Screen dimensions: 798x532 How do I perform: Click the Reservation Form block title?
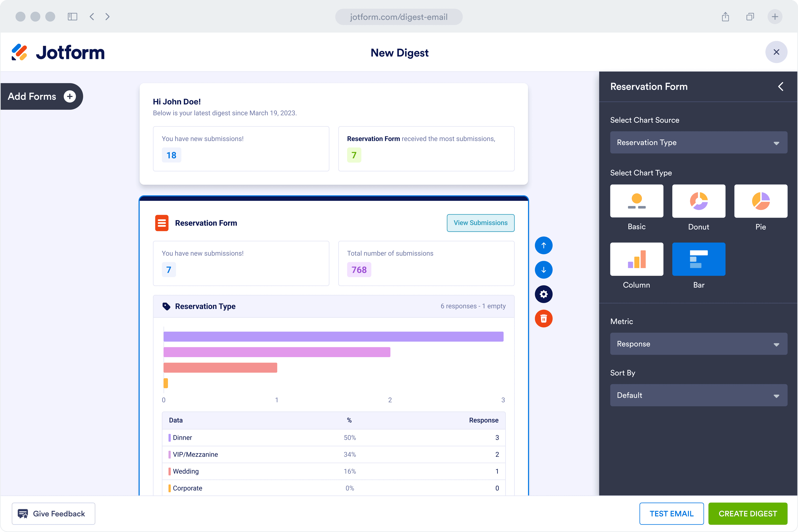click(x=206, y=223)
